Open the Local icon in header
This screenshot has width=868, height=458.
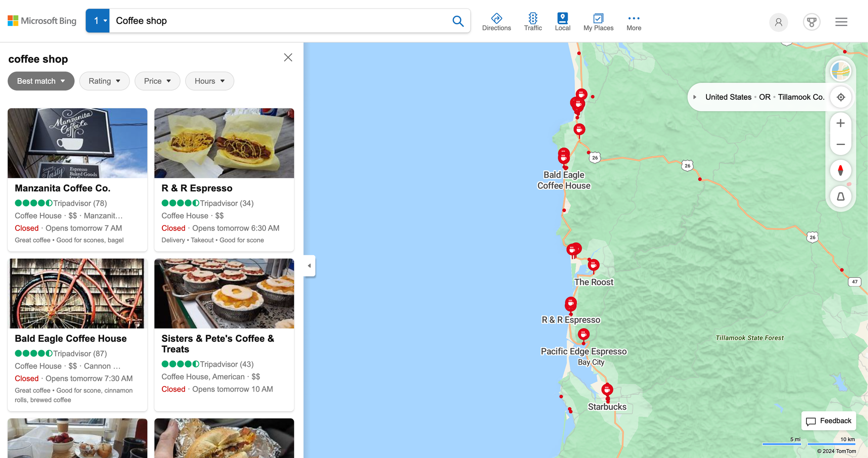pyautogui.click(x=562, y=22)
